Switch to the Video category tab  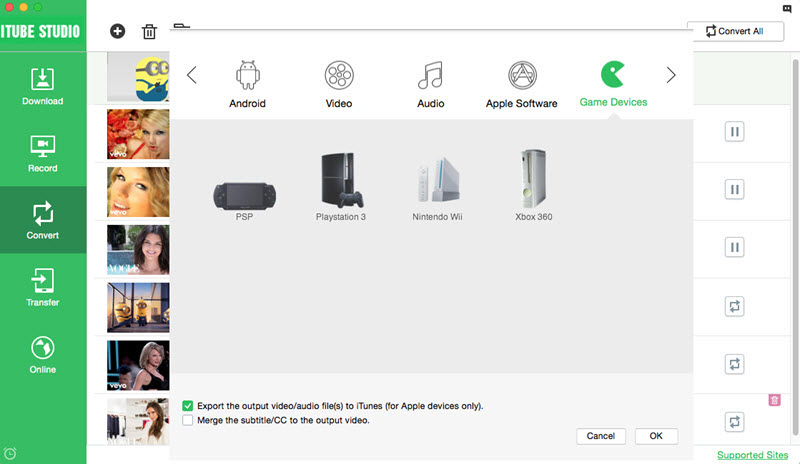coord(339,84)
